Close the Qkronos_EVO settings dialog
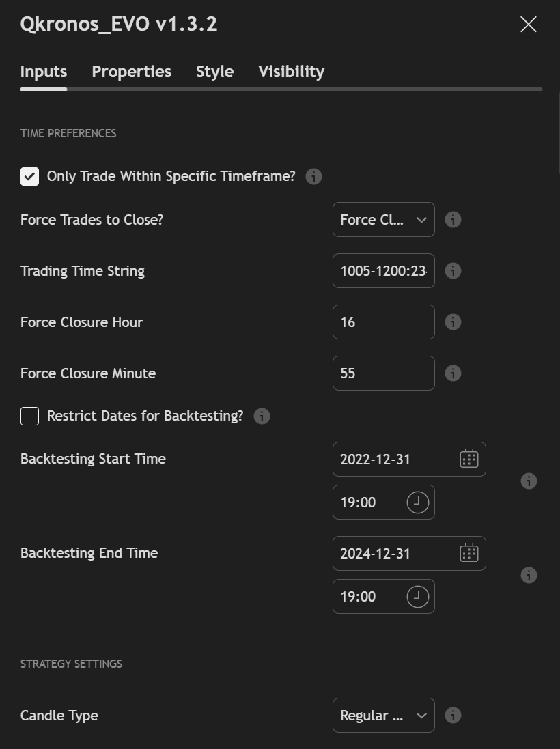Image resolution: width=560 pixels, height=749 pixels. click(528, 25)
